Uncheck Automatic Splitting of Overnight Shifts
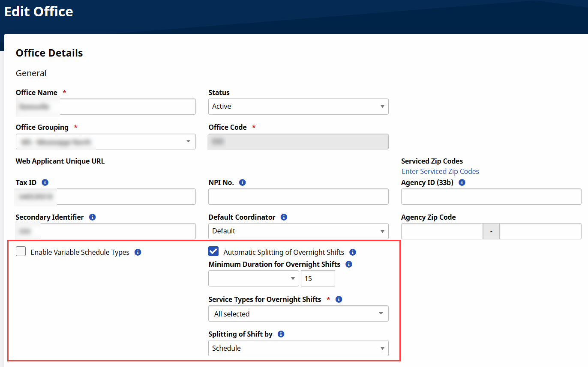 (213, 252)
